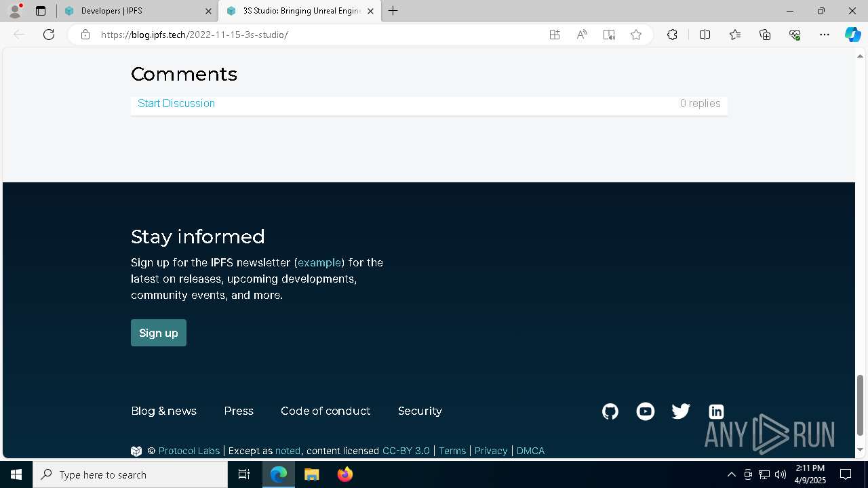Open the Security footer link
This screenshot has height=488, width=868.
[x=420, y=411]
